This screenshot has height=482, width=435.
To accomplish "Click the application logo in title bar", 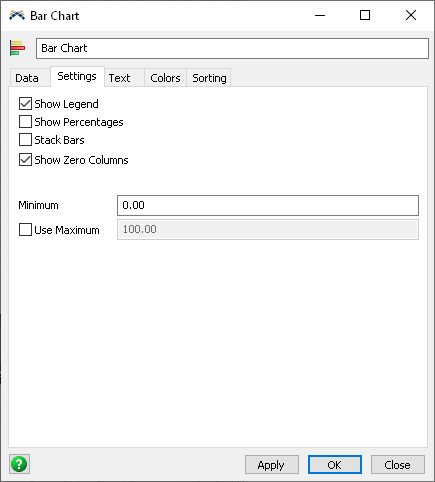I will (x=17, y=15).
